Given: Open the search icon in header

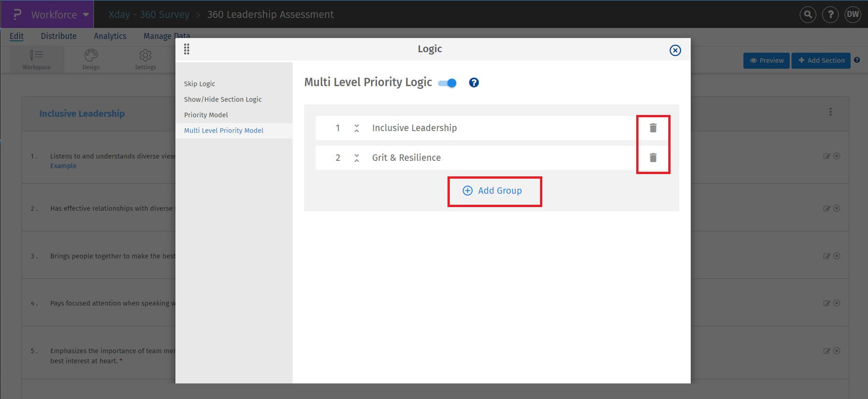Looking at the screenshot, I should [x=808, y=15].
